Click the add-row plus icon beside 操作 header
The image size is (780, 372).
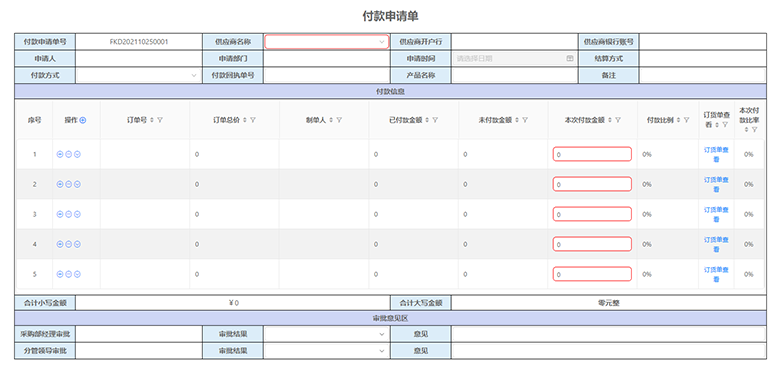tap(83, 120)
